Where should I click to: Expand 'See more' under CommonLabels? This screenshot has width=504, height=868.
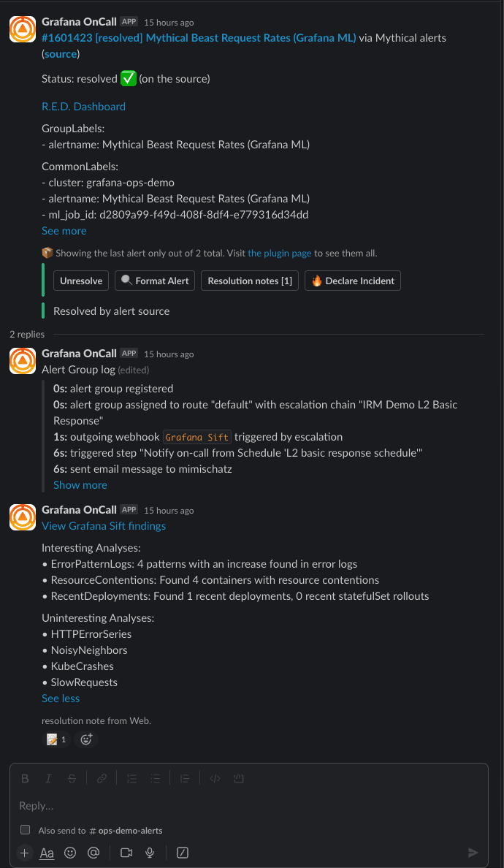tap(64, 230)
